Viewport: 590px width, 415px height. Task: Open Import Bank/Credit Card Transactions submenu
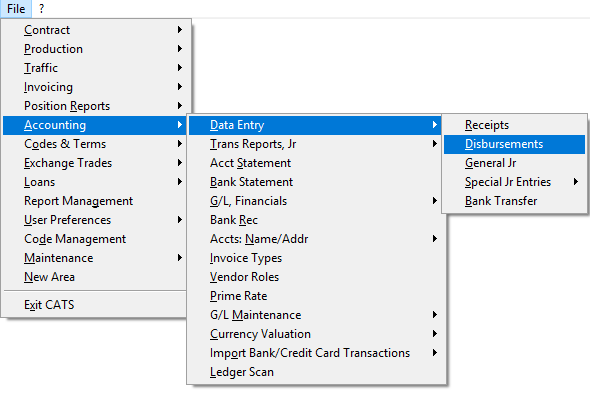click(x=316, y=353)
